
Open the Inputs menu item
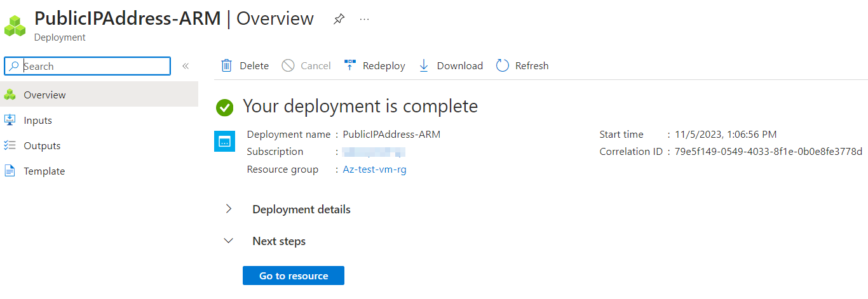pos(99,120)
